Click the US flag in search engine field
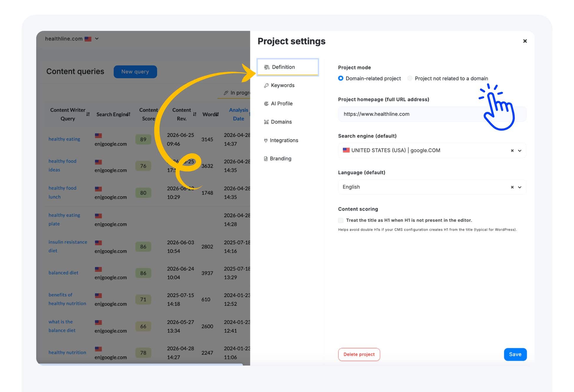The image size is (574, 392). pos(346,150)
